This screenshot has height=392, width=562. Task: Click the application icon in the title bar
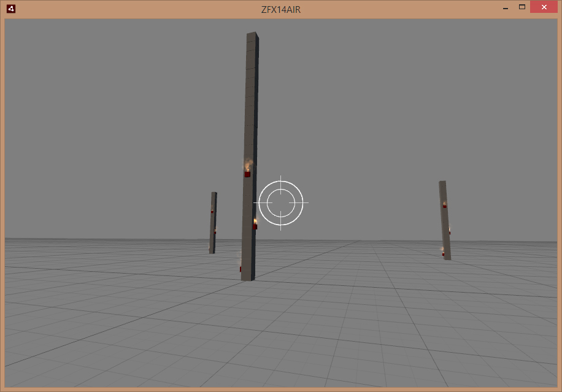point(10,9)
